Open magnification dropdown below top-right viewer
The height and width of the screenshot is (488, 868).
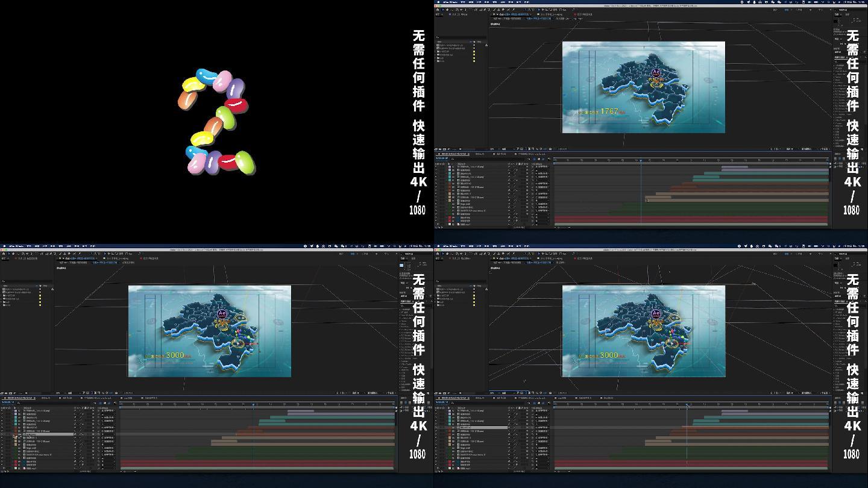point(494,149)
